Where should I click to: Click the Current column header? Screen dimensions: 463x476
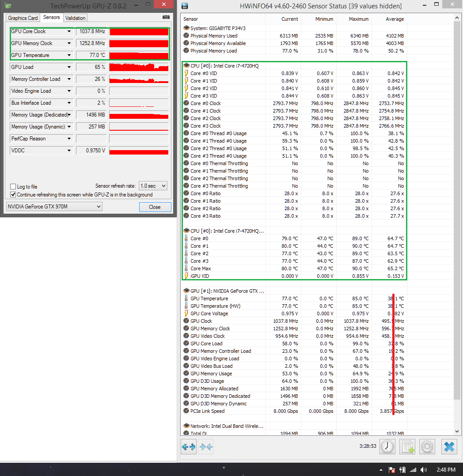point(283,19)
